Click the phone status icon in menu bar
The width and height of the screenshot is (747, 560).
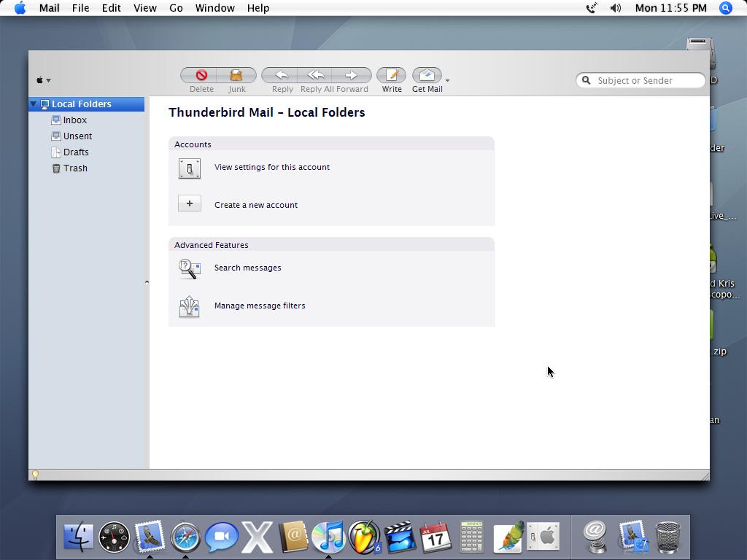click(x=591, y=8)
